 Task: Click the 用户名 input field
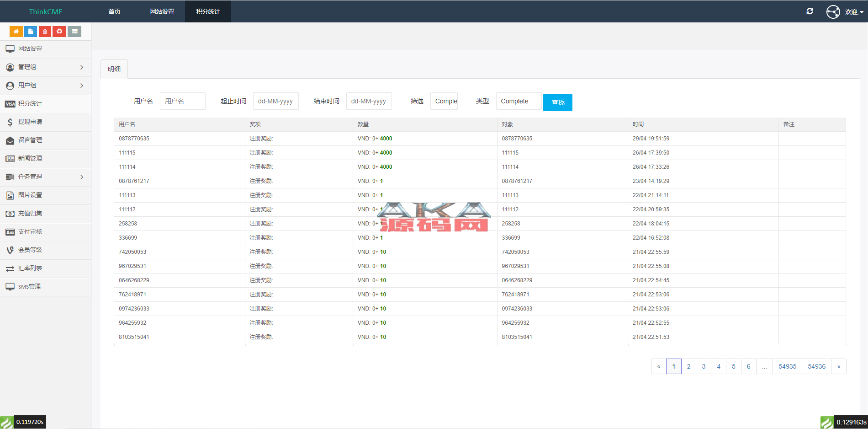182,102
